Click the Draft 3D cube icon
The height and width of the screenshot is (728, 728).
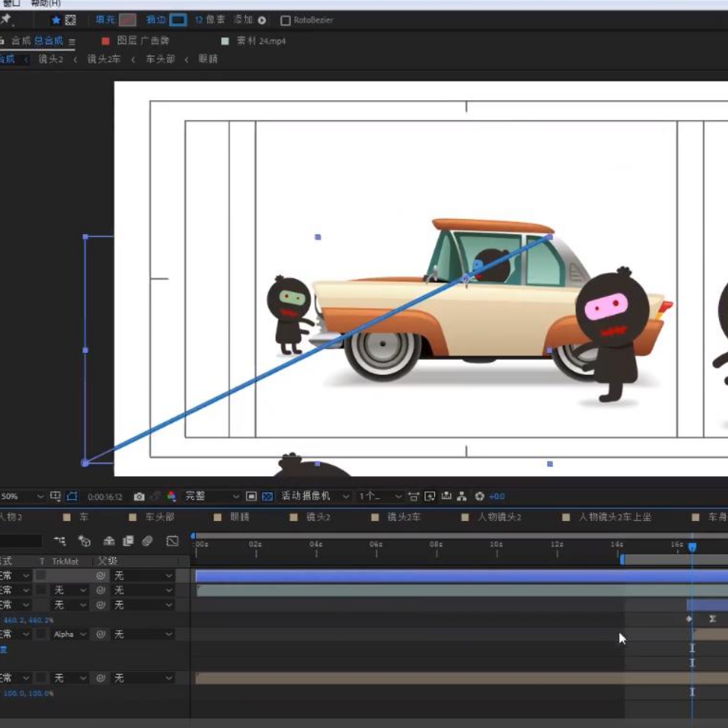84,541
